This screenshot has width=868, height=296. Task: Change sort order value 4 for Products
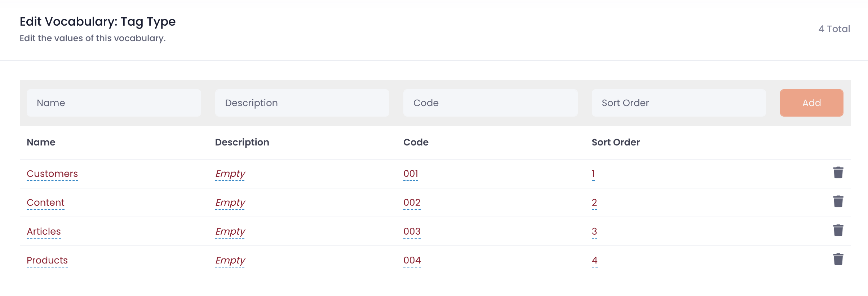[594, 260]
